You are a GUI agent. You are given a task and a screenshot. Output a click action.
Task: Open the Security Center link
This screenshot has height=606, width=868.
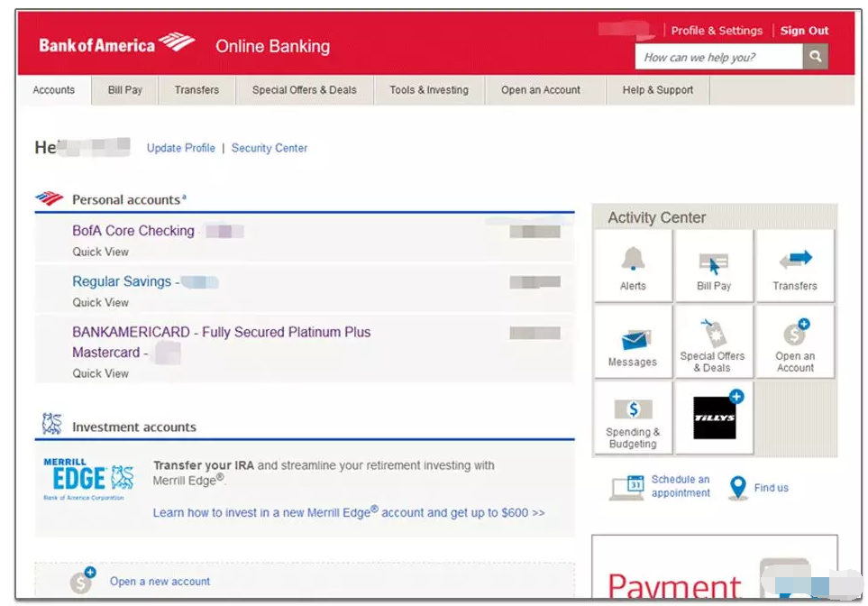pos(270,148)
